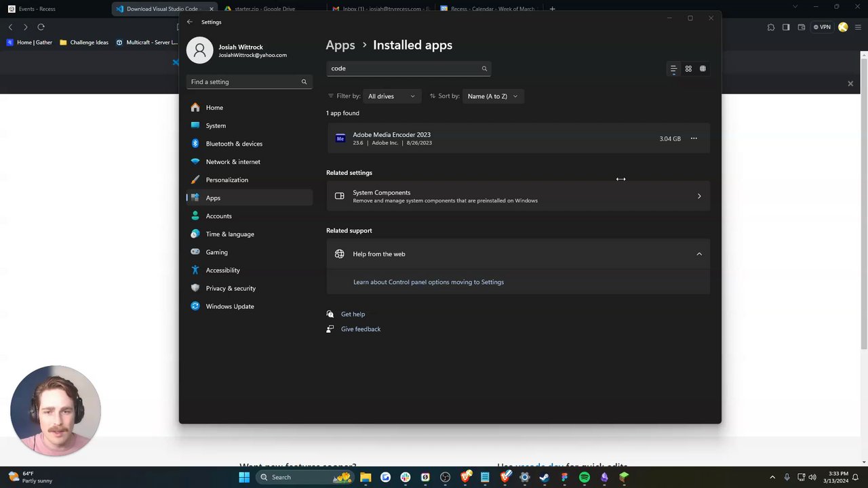
Task: Toggle the browser VPN button
Action: coord(822,27)
